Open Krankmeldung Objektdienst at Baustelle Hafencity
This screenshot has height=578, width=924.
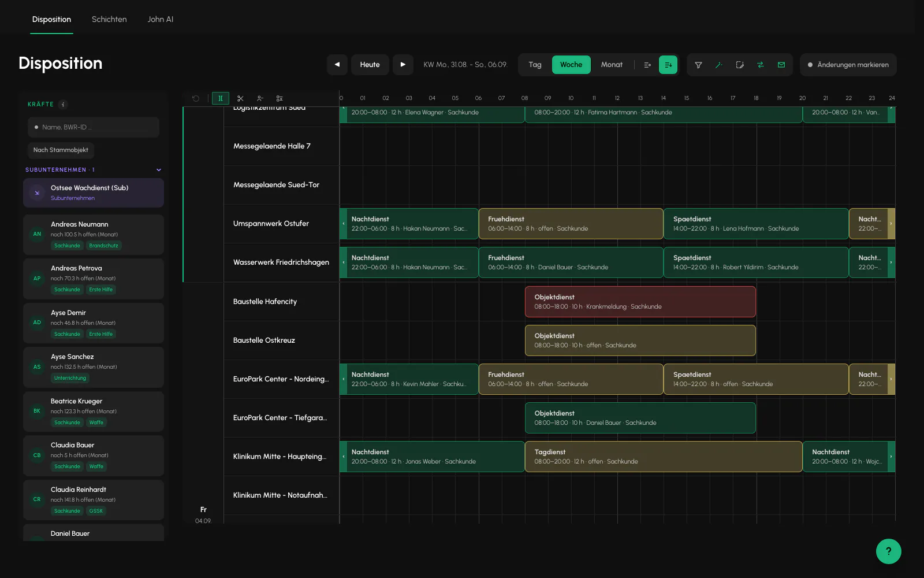(640, 302)
